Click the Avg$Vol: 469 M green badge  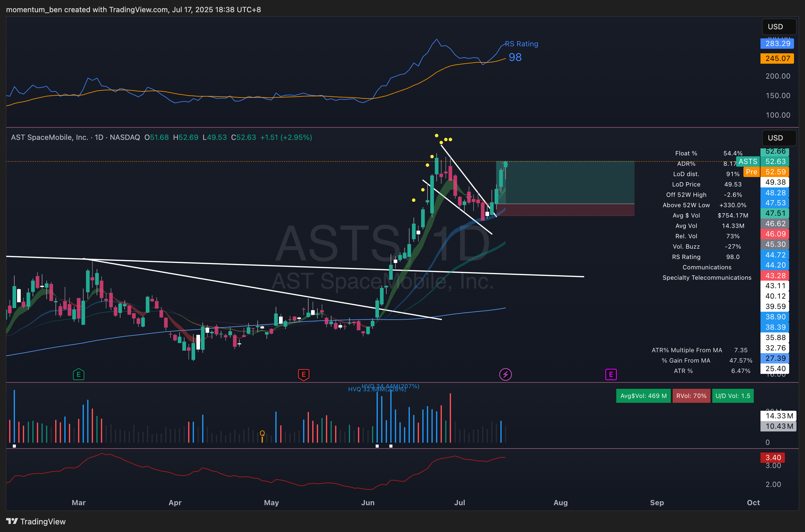pyautogui.click(x=643, y=396)
